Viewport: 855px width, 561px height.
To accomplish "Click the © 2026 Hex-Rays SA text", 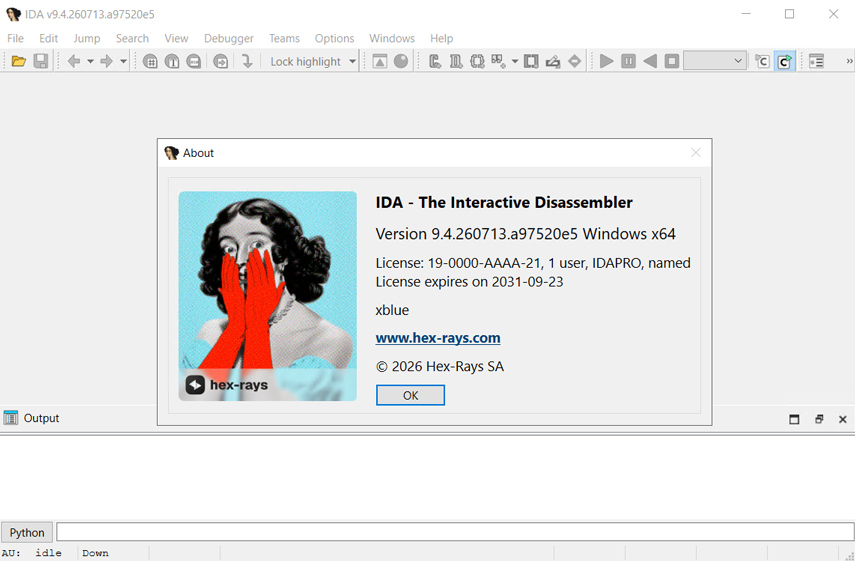I will point(440,366).
